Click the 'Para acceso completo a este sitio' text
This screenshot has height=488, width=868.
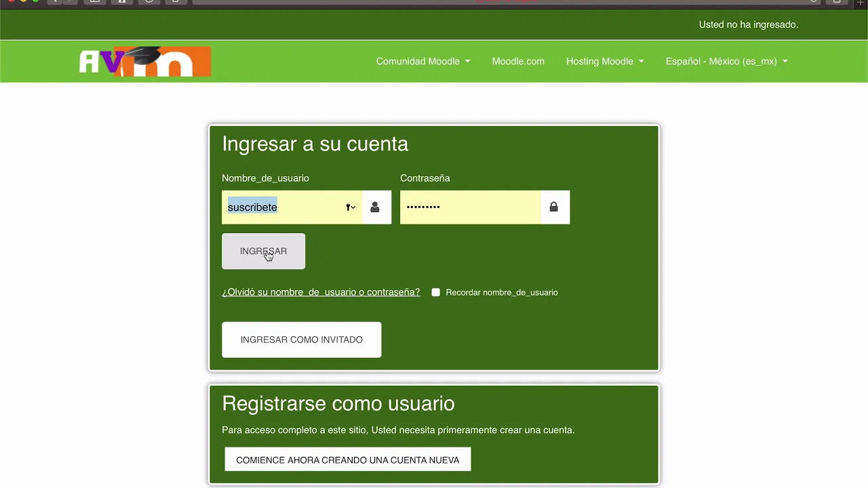pyautogui.click(x=398, y=430)
